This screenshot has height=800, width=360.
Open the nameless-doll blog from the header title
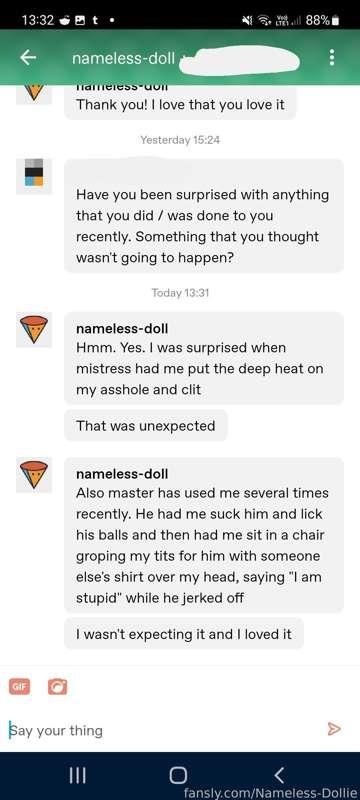[123, 59]
